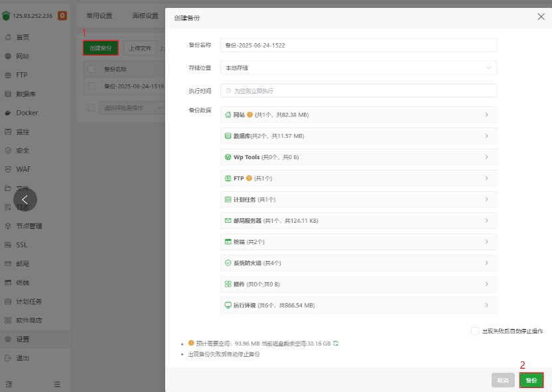Click the menu list icon at sidebar bottom
Viewport: 552px width, 392px height.
(x=56, y=384)
